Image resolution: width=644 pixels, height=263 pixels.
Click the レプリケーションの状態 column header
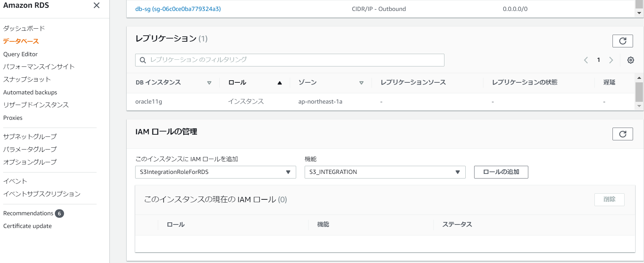tap(525, 82)
